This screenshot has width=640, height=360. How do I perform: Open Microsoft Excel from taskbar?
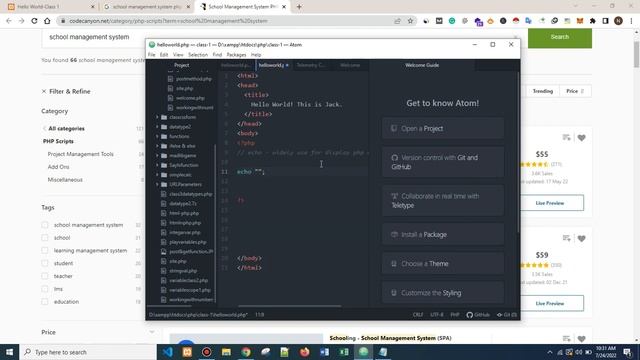pyautogui.click(x=344, y=352)
